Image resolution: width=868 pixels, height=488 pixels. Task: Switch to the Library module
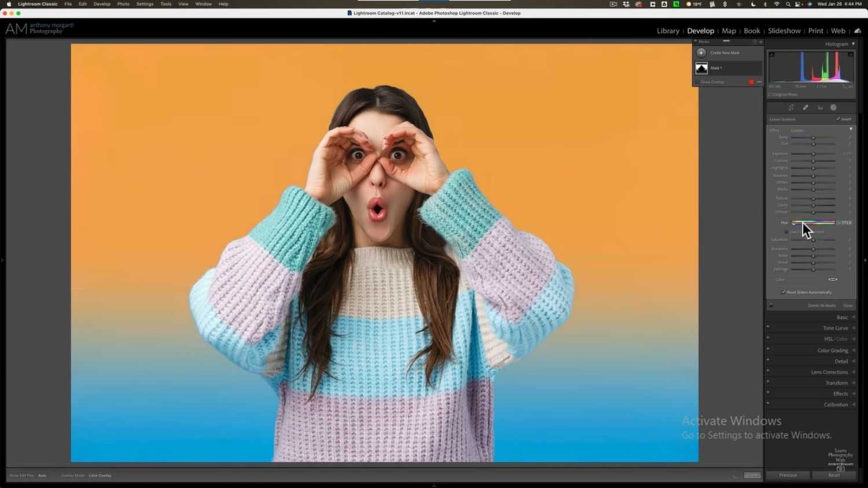click(x=668, y=31)
